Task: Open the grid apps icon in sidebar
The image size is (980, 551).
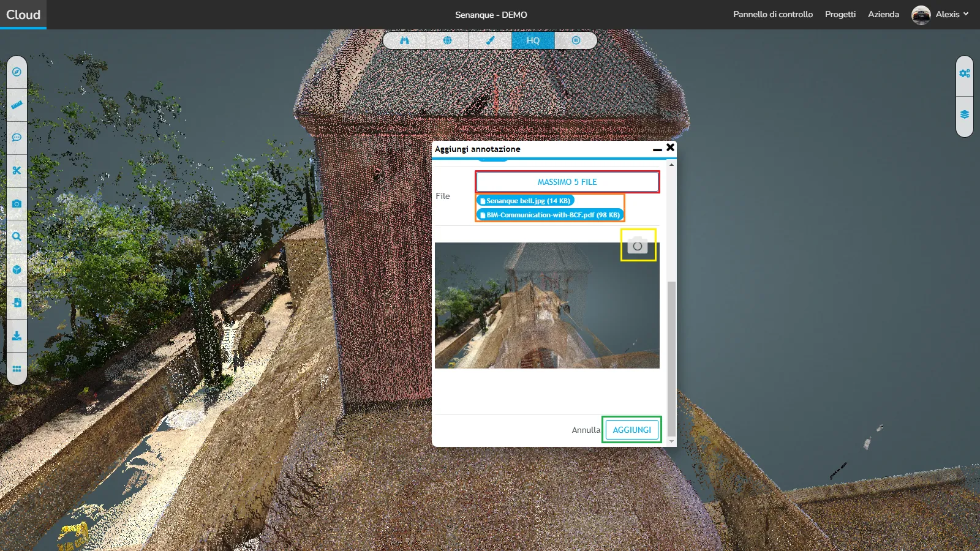Action: (17, 369)
